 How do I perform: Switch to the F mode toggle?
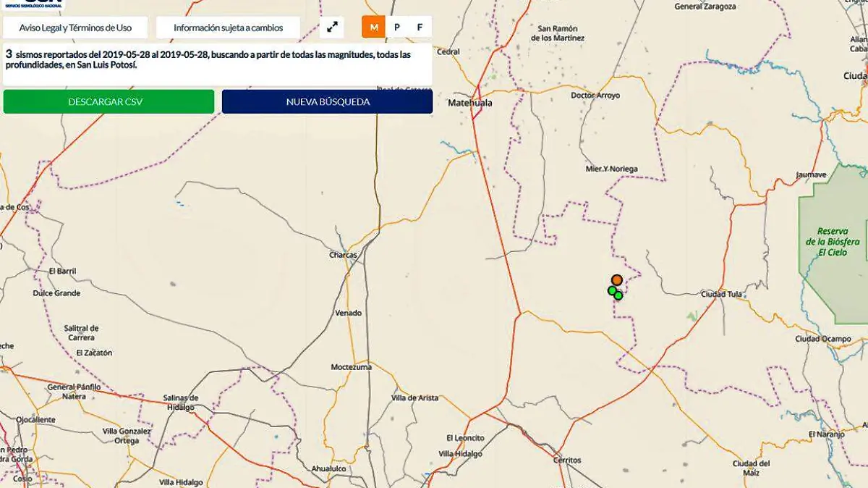tap(420, 28)
